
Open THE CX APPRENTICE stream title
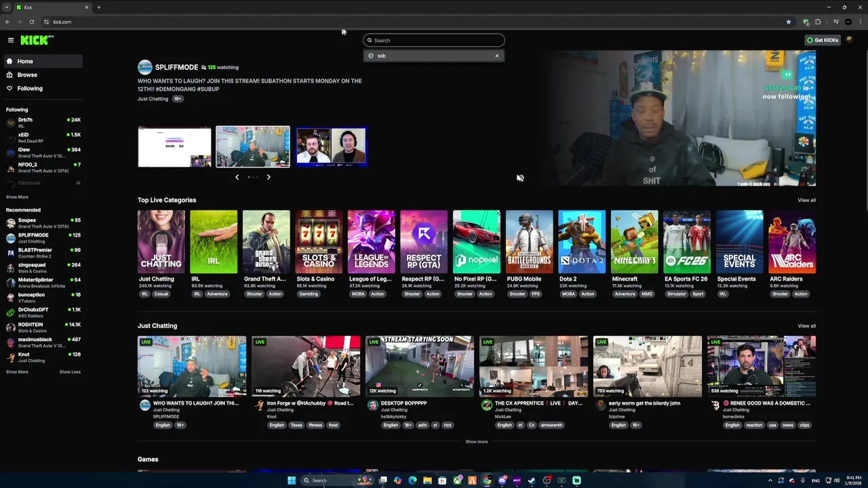coord(538,403)
